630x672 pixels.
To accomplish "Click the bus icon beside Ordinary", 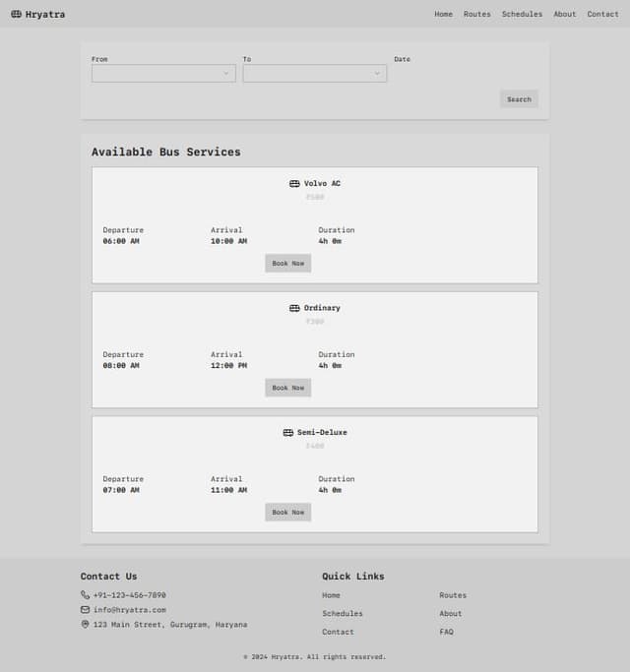I will click(x=294, y=308).
